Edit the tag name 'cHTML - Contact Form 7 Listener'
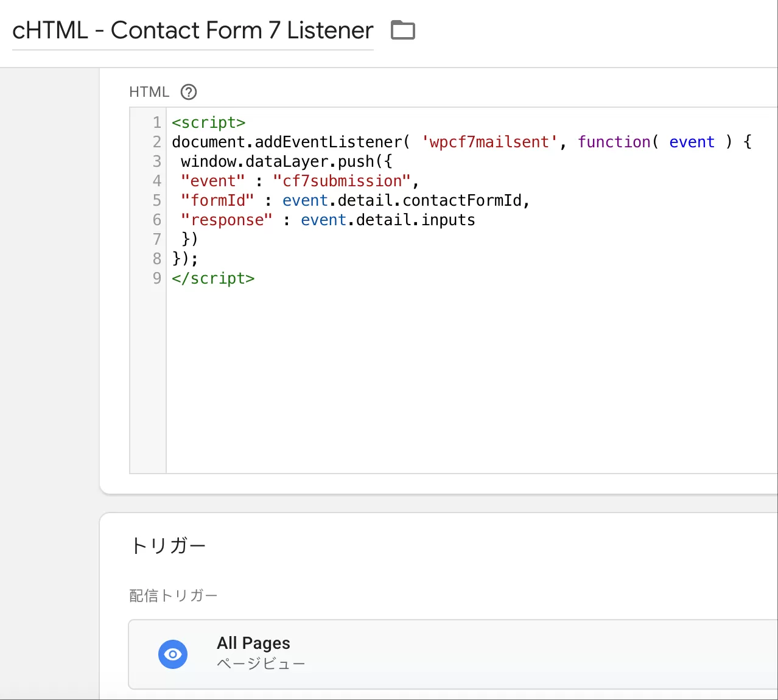 [192, 30]
